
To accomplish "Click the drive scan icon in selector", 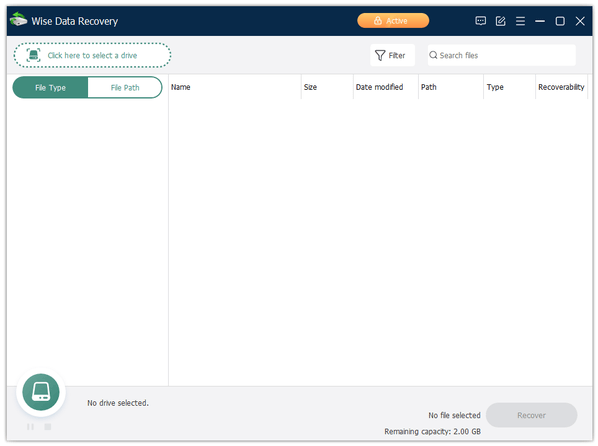I will [x=34, y=55].
